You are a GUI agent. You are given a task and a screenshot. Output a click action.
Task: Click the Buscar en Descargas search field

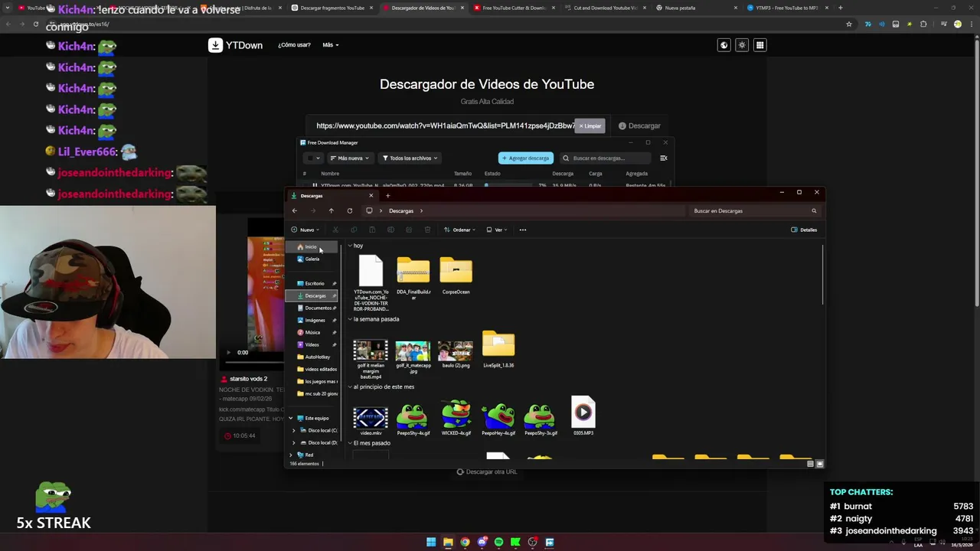pos(754,210)
